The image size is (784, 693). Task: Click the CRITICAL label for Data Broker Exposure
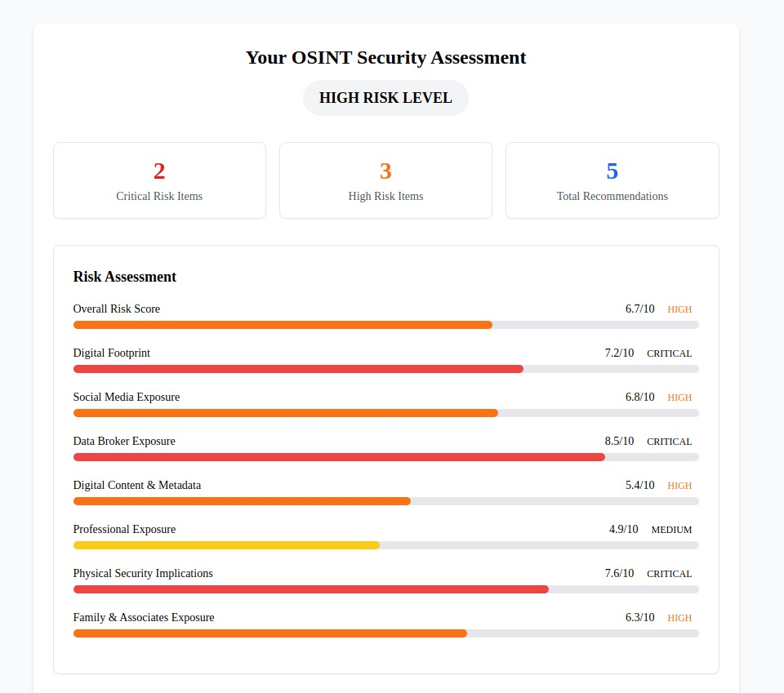pos(669,442)
